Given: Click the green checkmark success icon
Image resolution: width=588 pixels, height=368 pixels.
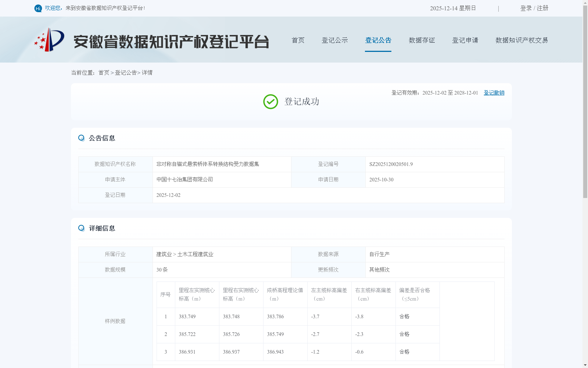Looking at the screenshot, I should (x=270, y=102).
